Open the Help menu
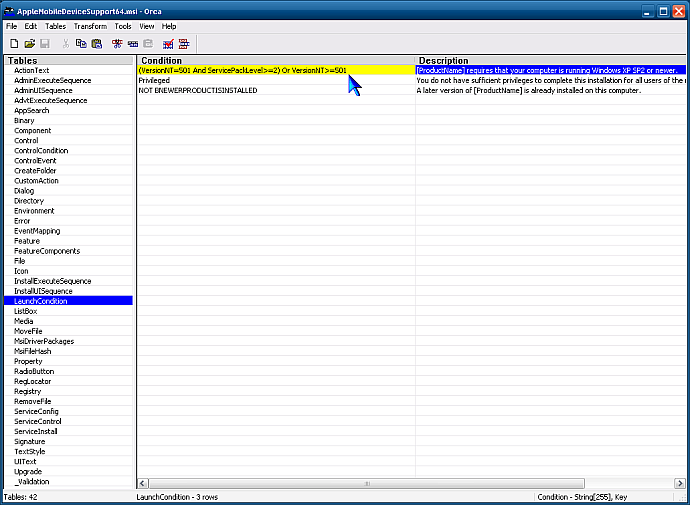Image resolution: width=690 pixels, height=505 pixels. [169, 26]
